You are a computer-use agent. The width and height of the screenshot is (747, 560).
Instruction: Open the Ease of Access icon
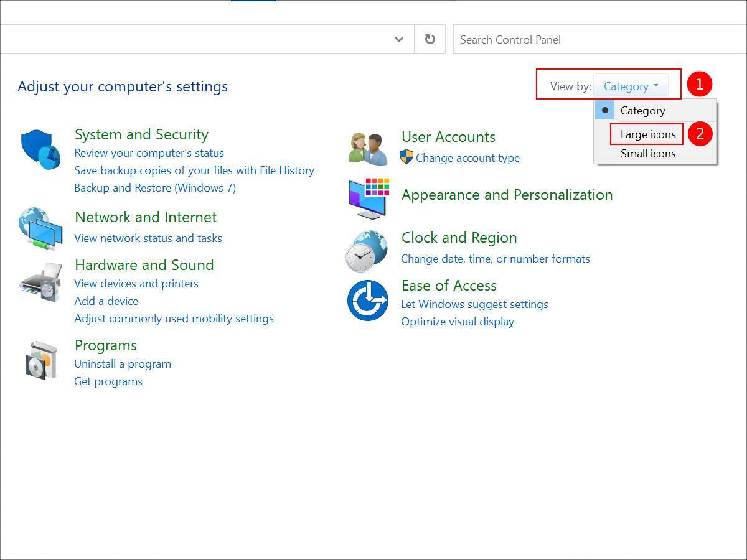tap(367, 301)
